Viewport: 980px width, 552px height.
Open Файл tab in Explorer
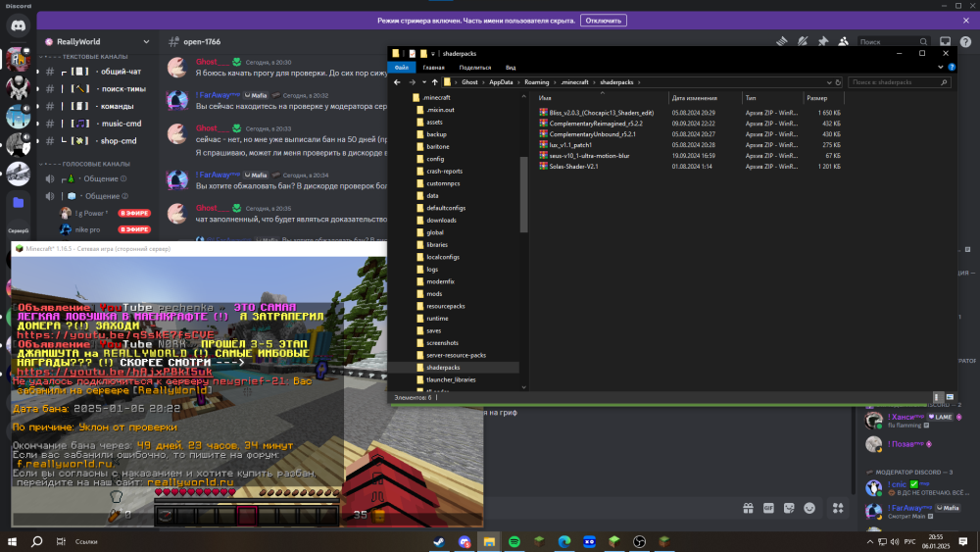[401, 68]
